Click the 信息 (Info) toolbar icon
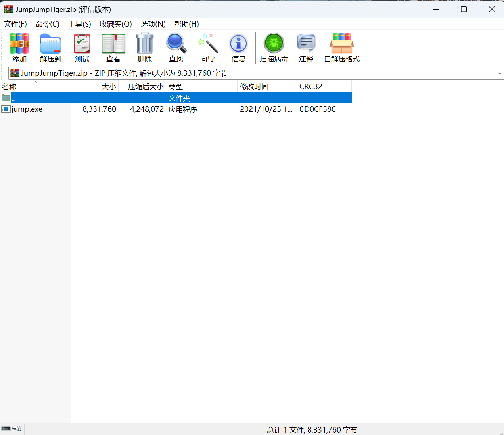 (239, 44)
